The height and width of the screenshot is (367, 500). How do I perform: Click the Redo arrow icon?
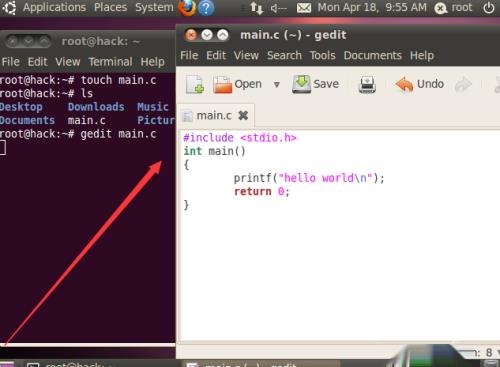pos(463,85)
